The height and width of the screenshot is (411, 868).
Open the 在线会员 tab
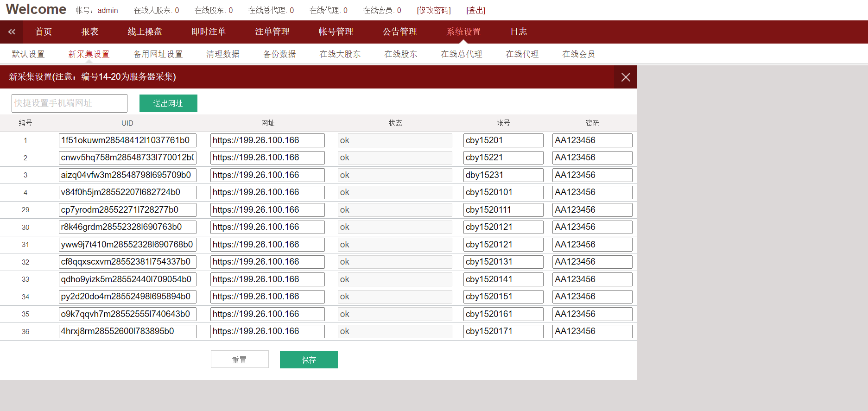(x=578, y=54)
